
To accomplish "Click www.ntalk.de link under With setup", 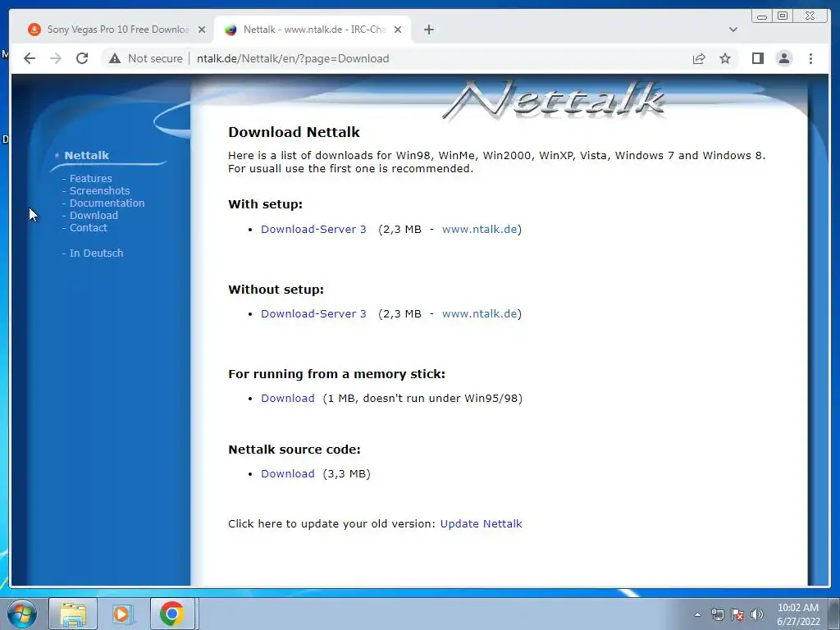I will coord(479,230).
